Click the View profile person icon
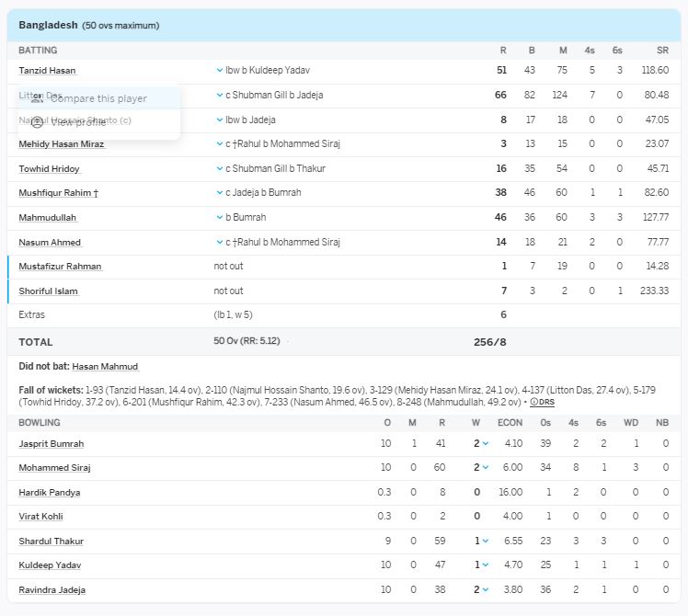This screenshot has width=688, height=616. 37,122
